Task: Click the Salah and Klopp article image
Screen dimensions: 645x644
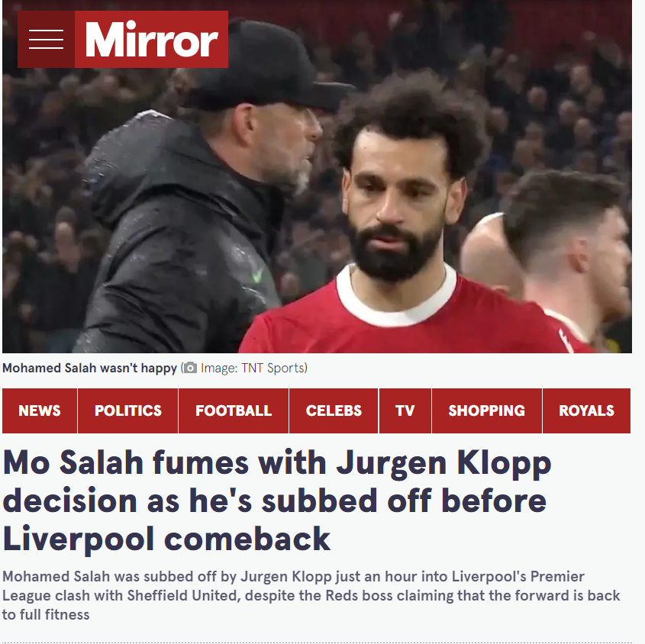Action: [317, 177]
